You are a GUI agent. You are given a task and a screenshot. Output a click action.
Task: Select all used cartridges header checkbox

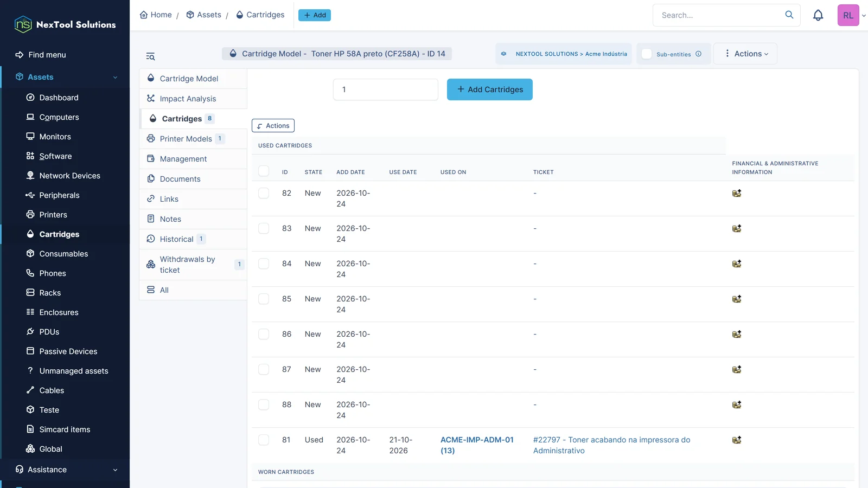tap(264, 171)
